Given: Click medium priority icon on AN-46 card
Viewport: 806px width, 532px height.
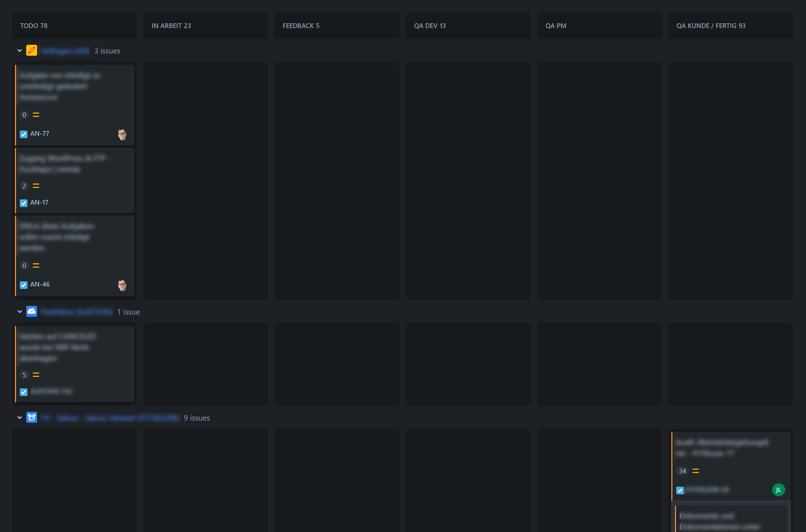Looking at the screenshot, I should coord(36,265).
